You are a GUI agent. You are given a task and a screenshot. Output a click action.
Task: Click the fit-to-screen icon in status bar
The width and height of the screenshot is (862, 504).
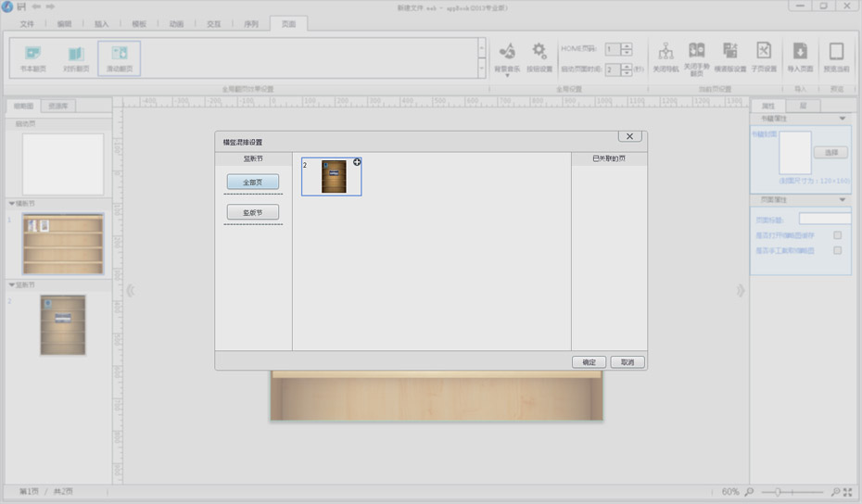click(848, 492)
